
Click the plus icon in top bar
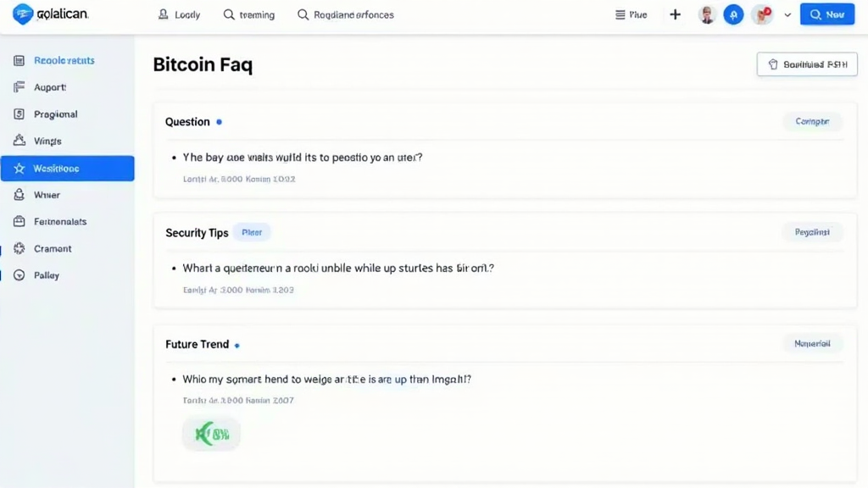tap(675, 14)
